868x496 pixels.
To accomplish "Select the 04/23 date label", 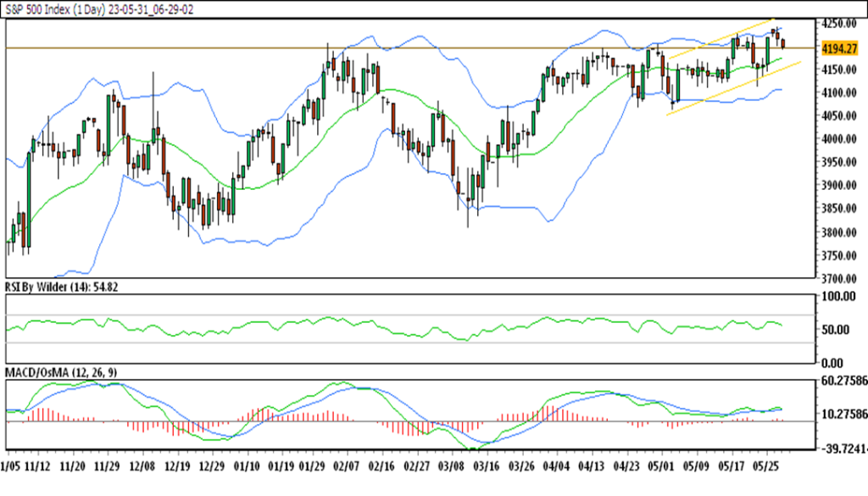I will [x=626, y=466].
